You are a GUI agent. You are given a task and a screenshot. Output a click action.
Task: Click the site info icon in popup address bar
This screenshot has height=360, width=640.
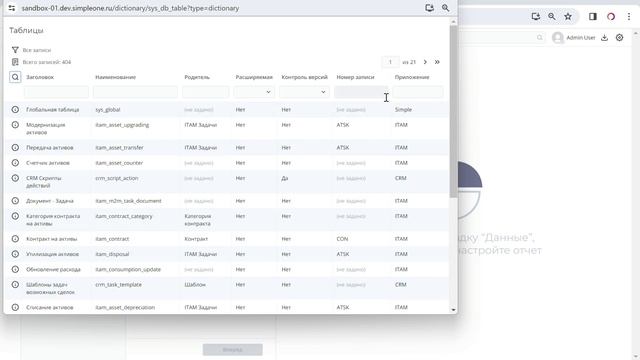pos(11,8)
